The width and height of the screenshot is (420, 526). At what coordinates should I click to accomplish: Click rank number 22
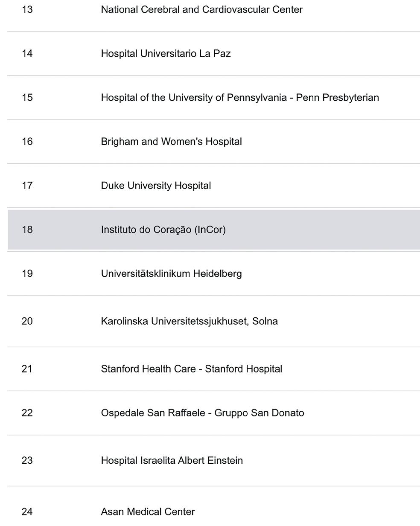pos(27,413)
